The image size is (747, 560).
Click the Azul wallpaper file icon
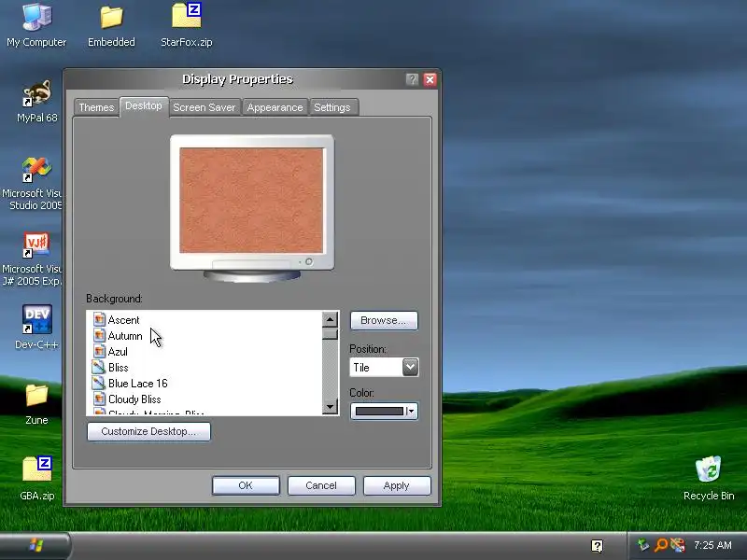99,352
